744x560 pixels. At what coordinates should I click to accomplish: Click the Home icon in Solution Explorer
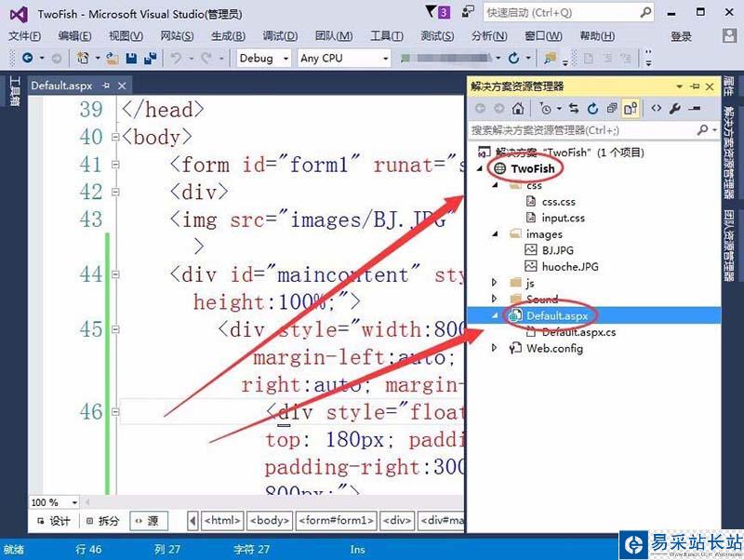518,109
